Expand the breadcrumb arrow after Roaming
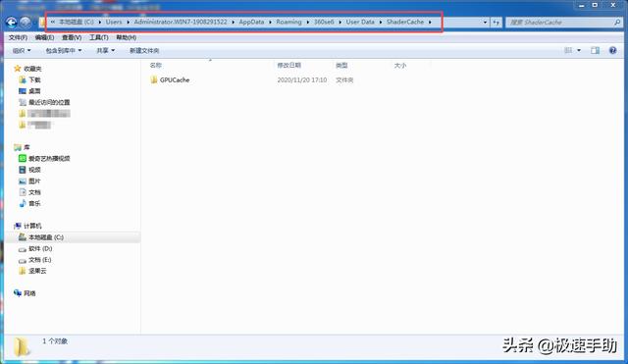 (x=308, y=22)
